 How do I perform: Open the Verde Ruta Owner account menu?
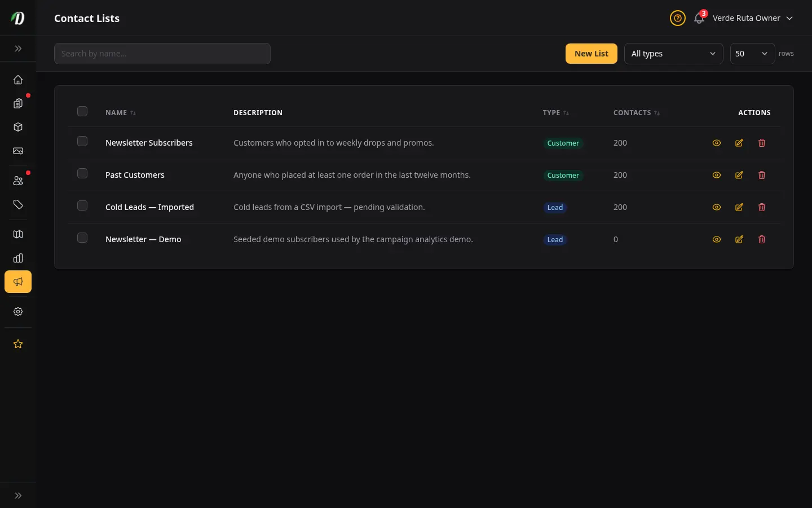(753, 18)
